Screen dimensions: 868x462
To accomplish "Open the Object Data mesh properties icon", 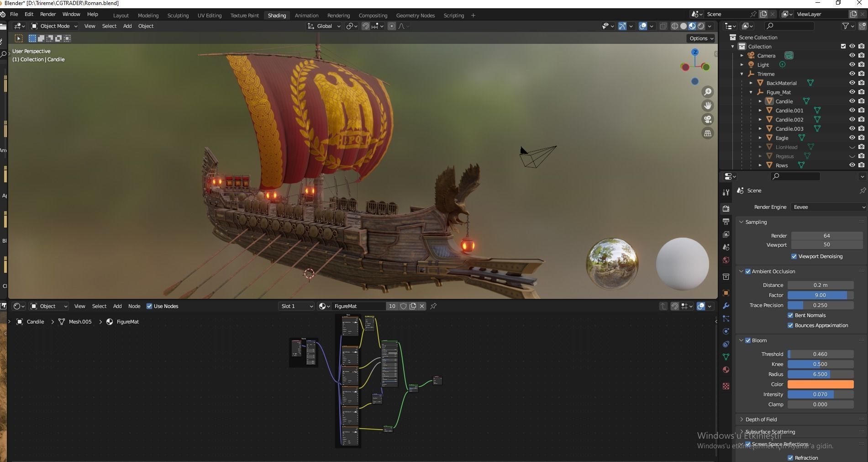I will tap(726, 357).
